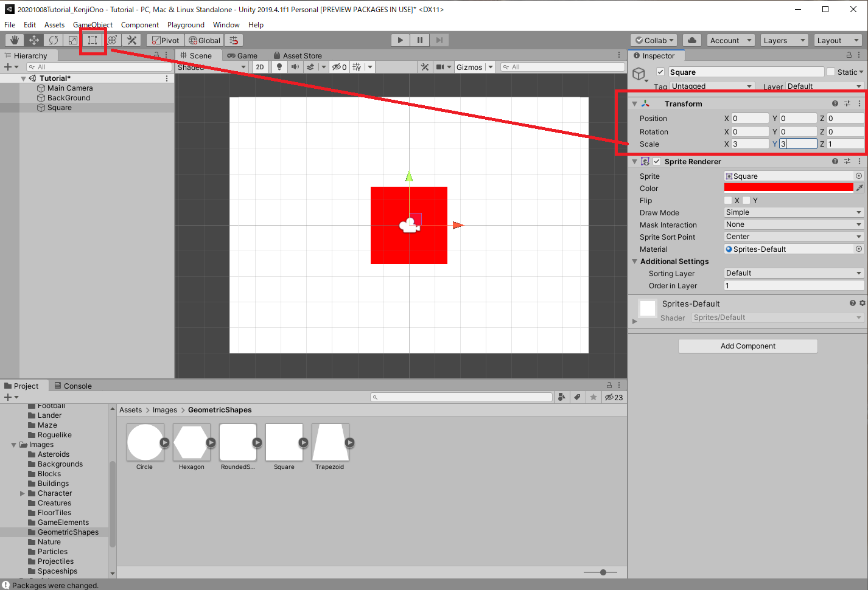Collapse the Transform component

click(x=635, y=104)
